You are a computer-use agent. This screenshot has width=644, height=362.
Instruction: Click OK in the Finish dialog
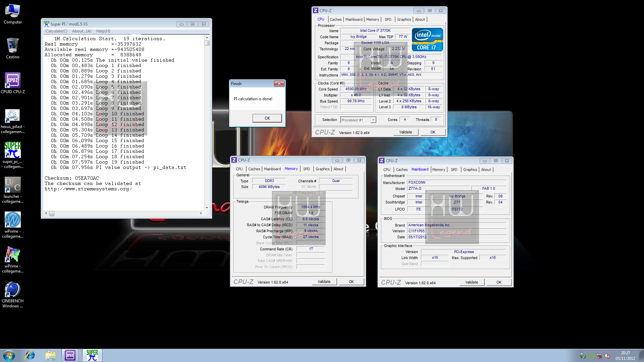click(x=267, y=118)
